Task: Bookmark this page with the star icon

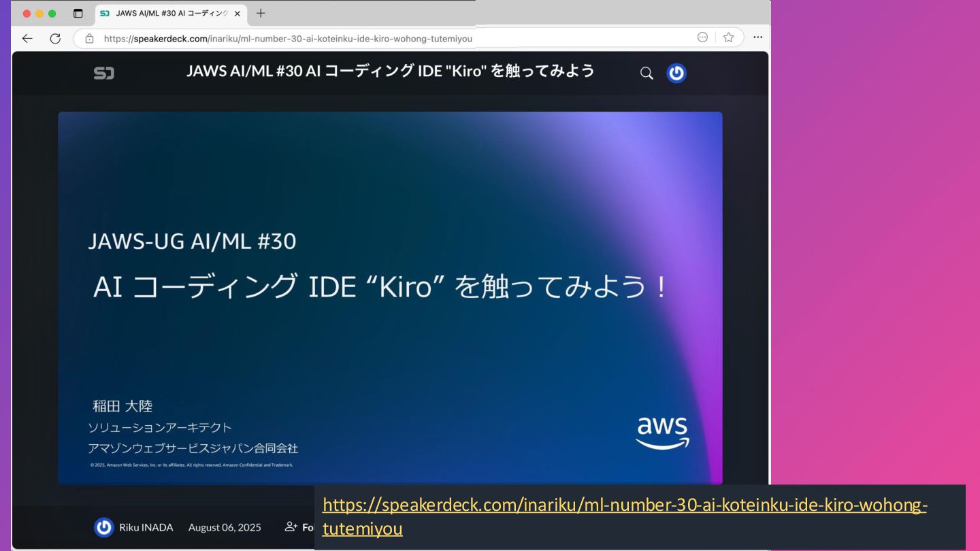Action: tap(728, 37)
